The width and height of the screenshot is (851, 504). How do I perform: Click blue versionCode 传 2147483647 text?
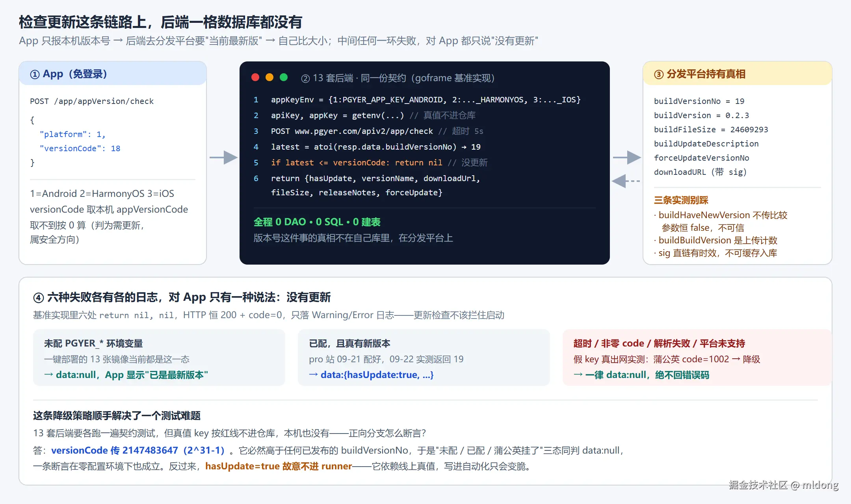pyautogui.click(x=138, y=450)
